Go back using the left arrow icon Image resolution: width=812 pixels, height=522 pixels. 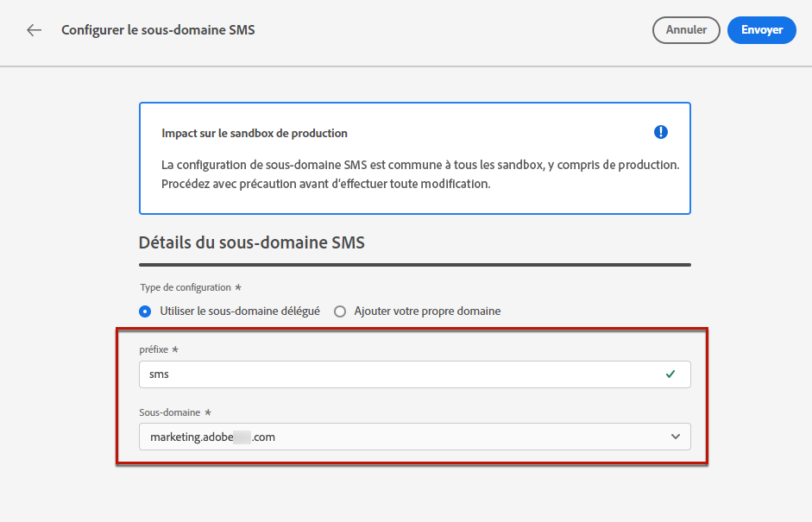[35, 30]
